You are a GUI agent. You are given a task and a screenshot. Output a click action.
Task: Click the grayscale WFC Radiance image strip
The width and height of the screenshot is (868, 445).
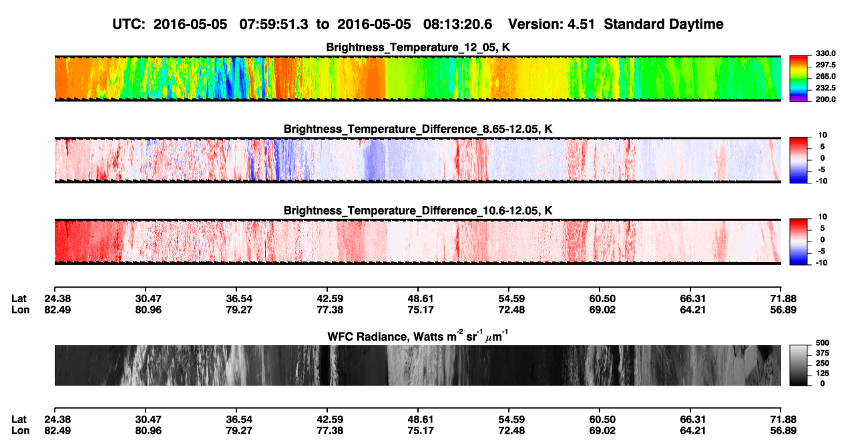tap(417, 365)
